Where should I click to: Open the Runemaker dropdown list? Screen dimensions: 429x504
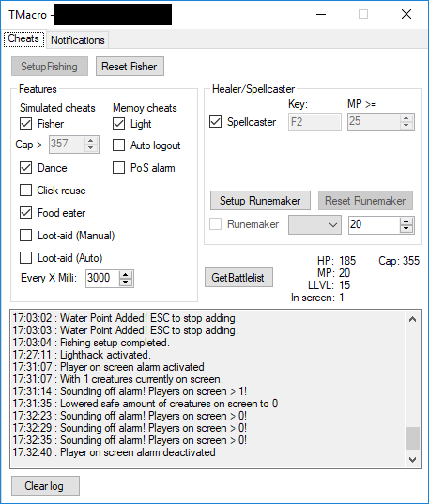pyautogui.click(x=314, y=225)
